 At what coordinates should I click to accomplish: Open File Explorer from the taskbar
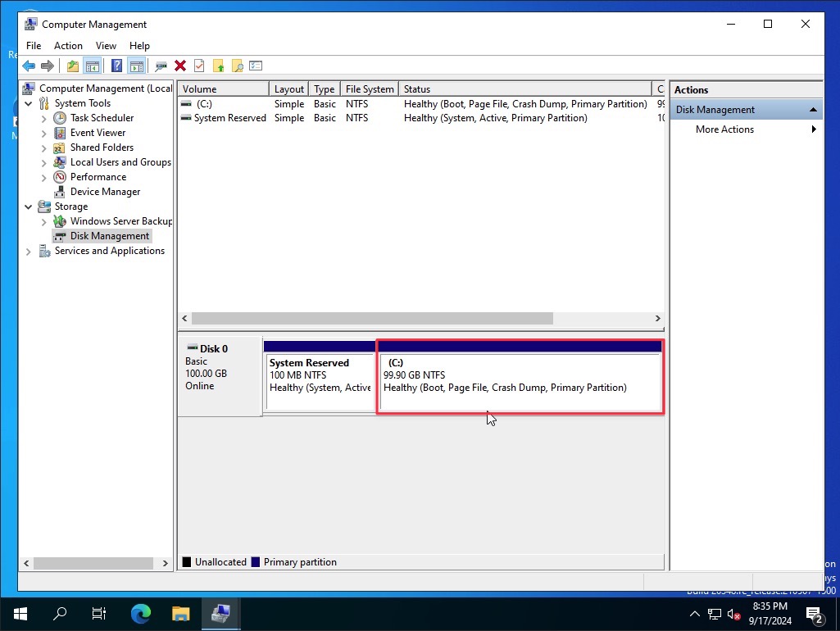pyautogui.click(x=180, y=614)
